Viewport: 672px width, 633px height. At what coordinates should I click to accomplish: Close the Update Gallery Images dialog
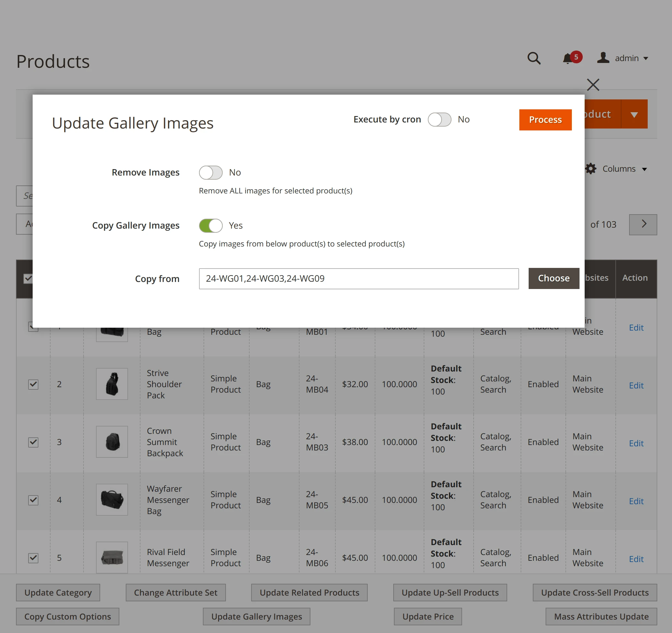[593, 85]
